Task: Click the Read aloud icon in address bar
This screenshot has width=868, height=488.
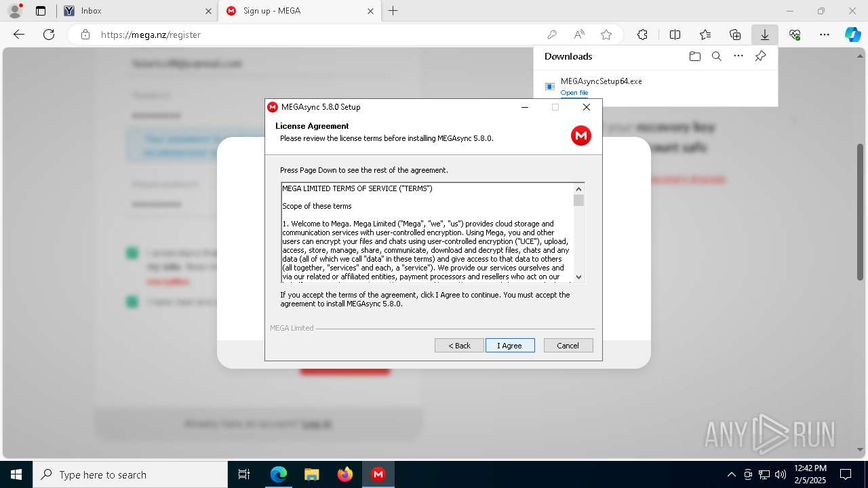Action: [x=579, y=35]
